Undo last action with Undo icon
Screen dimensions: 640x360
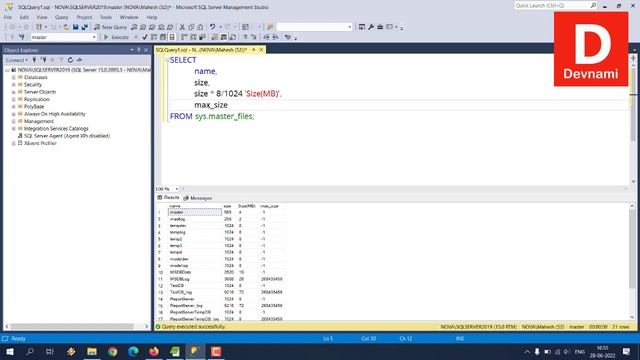[212, 27]
